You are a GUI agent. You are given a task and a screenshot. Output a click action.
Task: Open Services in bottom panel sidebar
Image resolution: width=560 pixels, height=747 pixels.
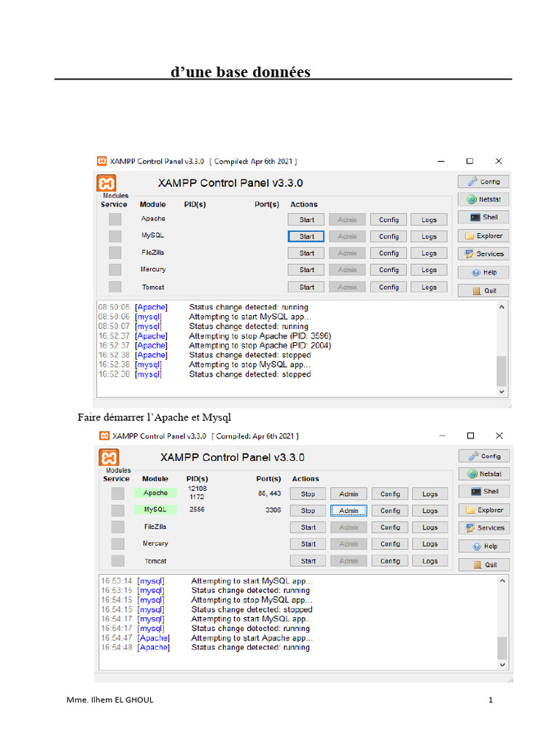click(484, 528)
